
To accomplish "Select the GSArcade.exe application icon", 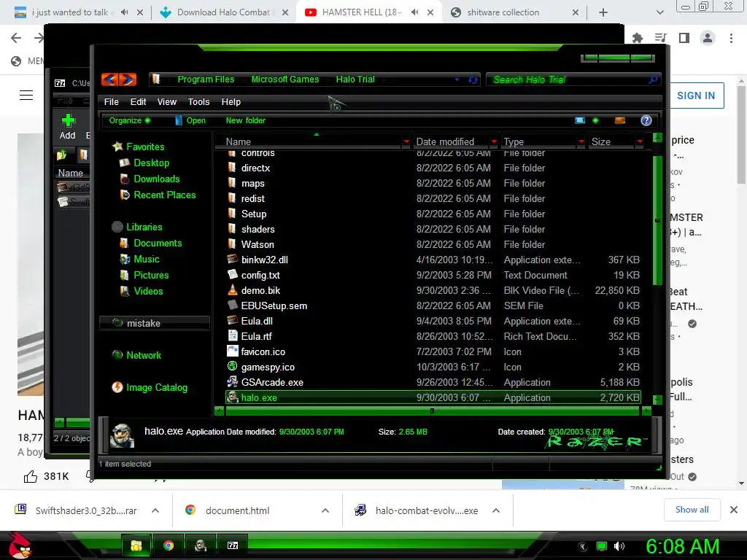I will coord(232,382).
